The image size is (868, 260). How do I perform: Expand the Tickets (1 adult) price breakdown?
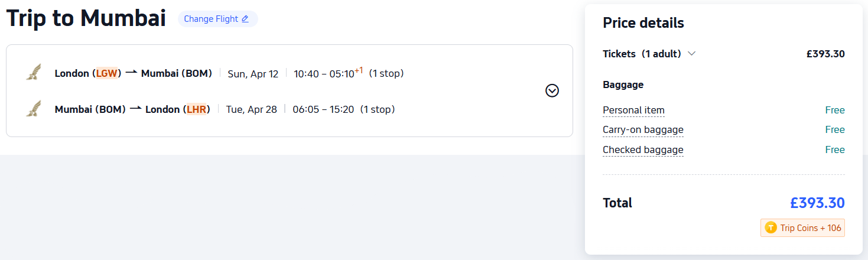pyautogui.click(x=692, y=54)
